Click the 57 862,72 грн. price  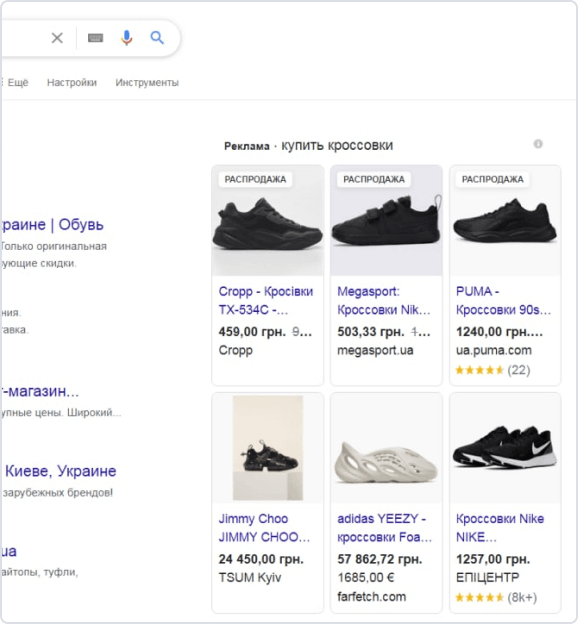[x=380, y=559]
